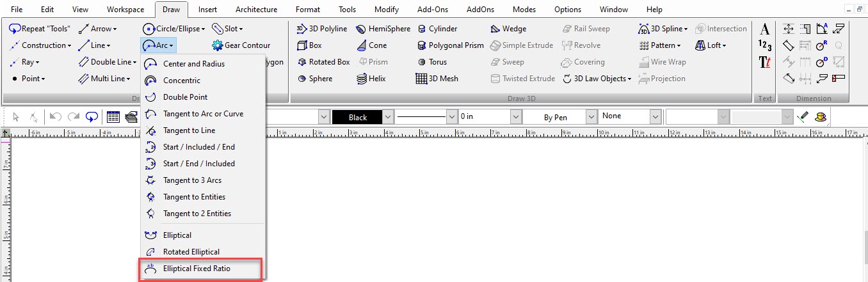Select the Angular dimension icon marked A

tap(822, 29)
